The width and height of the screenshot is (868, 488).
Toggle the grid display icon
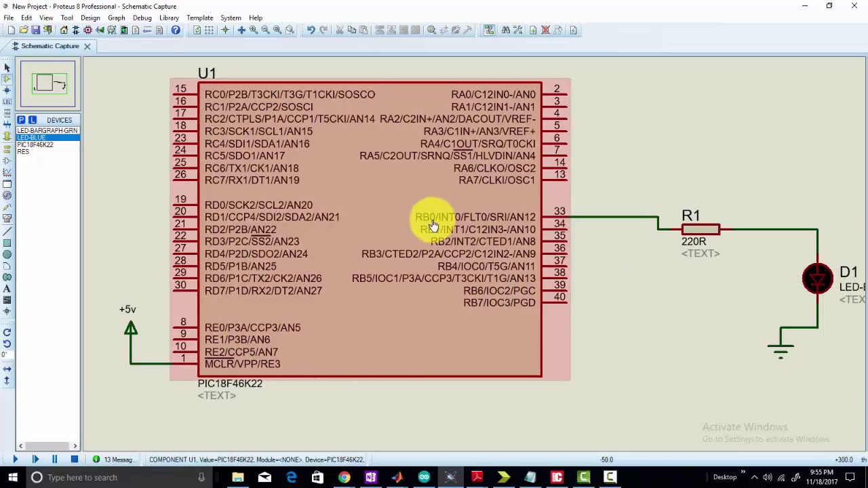point(210,30)
